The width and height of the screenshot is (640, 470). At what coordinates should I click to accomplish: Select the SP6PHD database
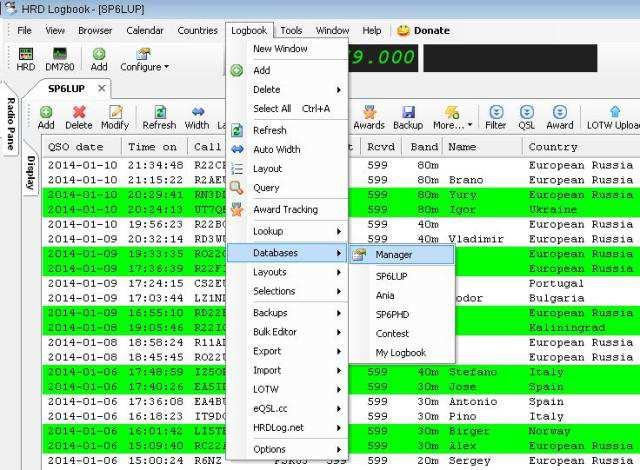402,315
